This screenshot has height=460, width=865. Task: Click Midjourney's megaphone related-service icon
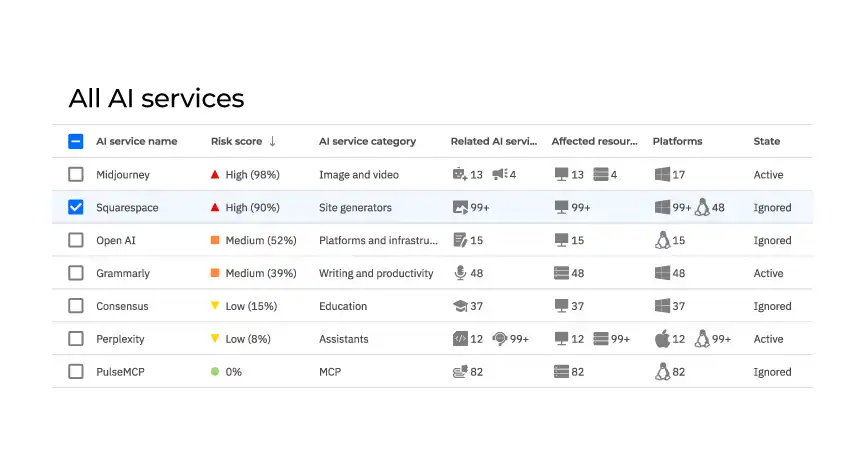(500, 174)
